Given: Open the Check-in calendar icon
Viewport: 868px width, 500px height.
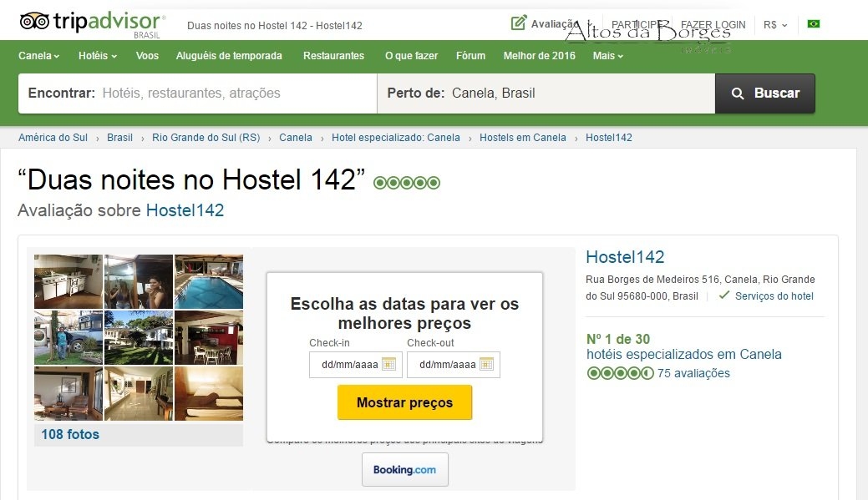Looking at the screenshot, I should [388, 365].
